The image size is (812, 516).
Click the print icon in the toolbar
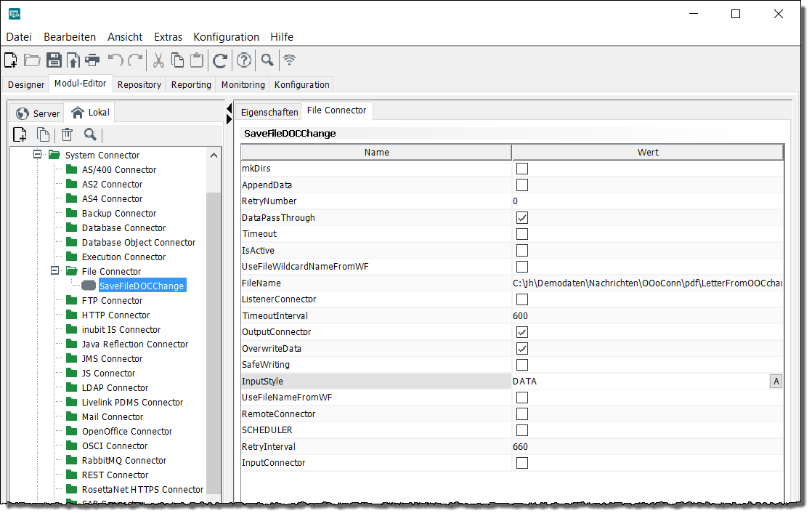92,60
